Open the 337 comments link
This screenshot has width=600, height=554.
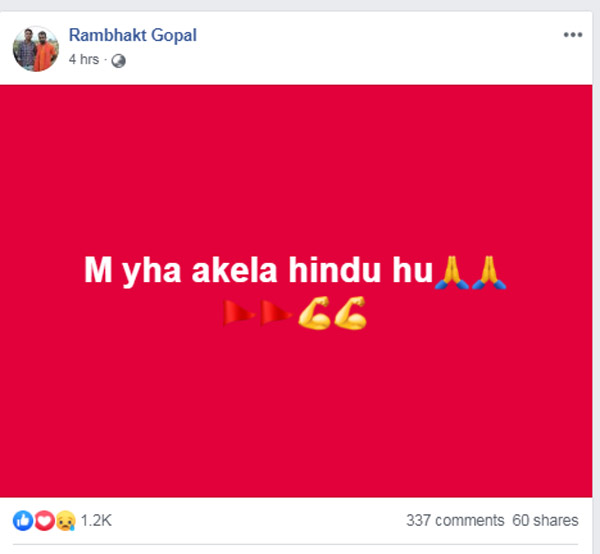455,520
